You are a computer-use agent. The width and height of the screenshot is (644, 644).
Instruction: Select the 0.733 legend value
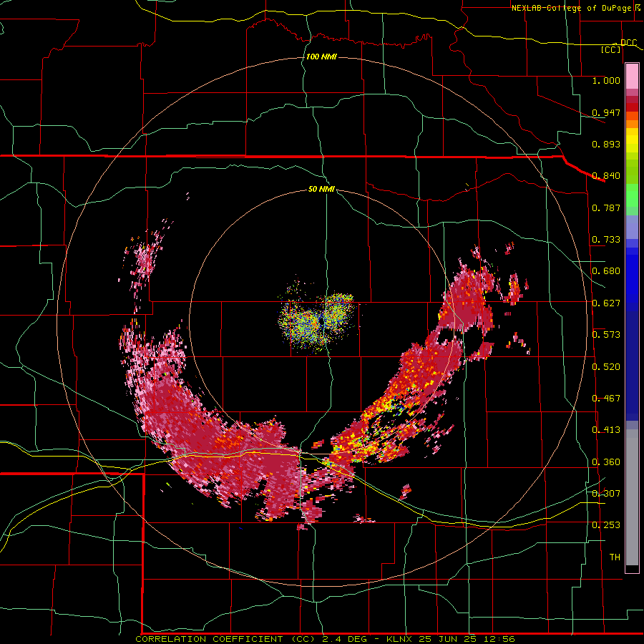pos(606,240)
